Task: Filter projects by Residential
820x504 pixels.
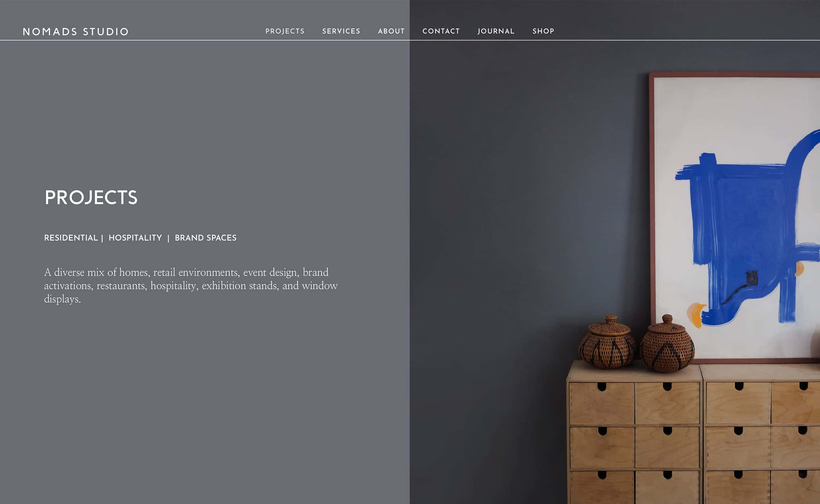Action: click(x=71, y=238)
